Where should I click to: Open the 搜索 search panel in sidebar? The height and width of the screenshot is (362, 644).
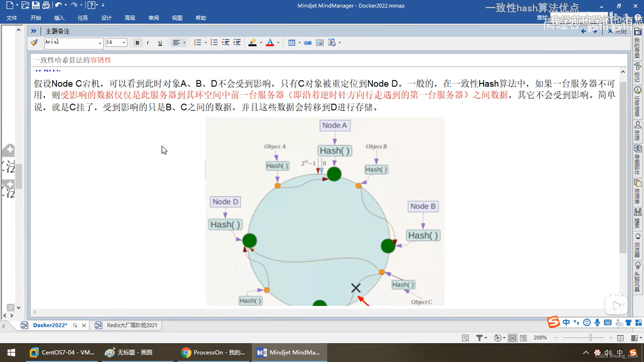tap(638, 218)
